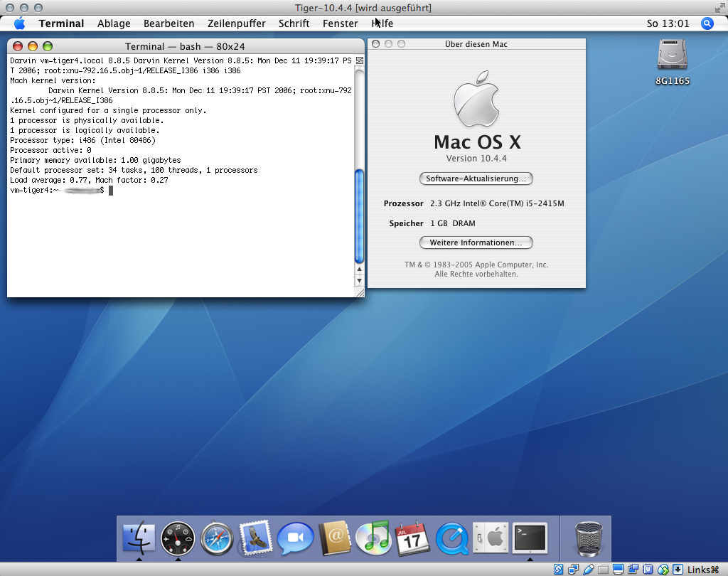Viewport: 728px width, 576px height.
Task: Launch iTunes from the Dock
Action: [x=374, y=538]
